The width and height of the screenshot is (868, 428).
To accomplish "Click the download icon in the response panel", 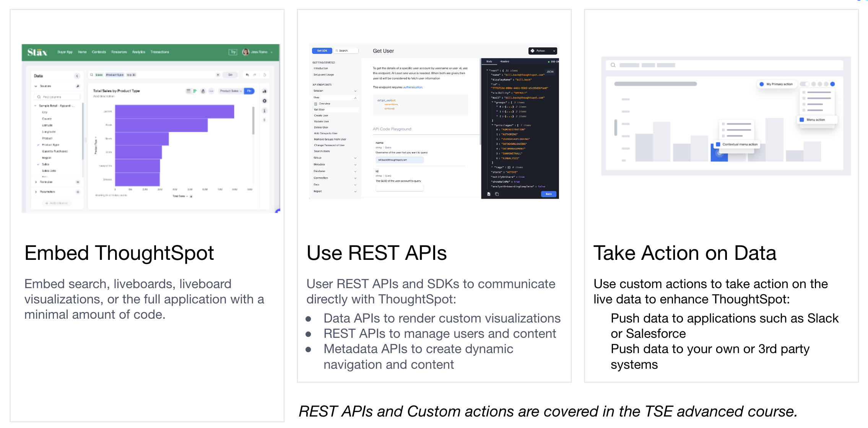I will click(x=489, y=194).
